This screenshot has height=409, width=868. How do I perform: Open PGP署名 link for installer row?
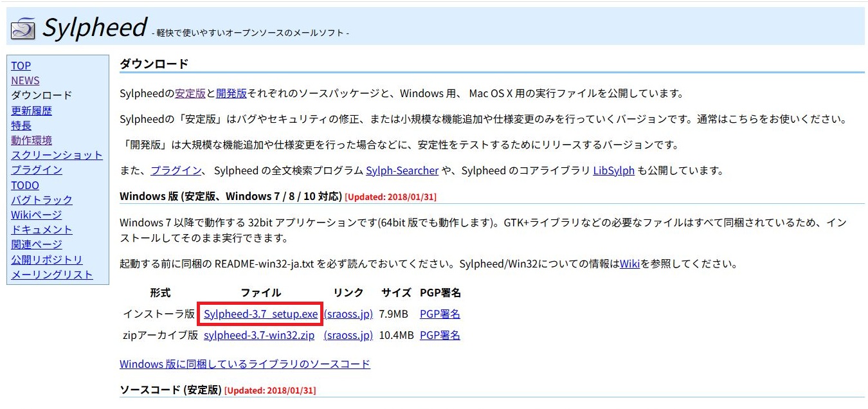440,314
